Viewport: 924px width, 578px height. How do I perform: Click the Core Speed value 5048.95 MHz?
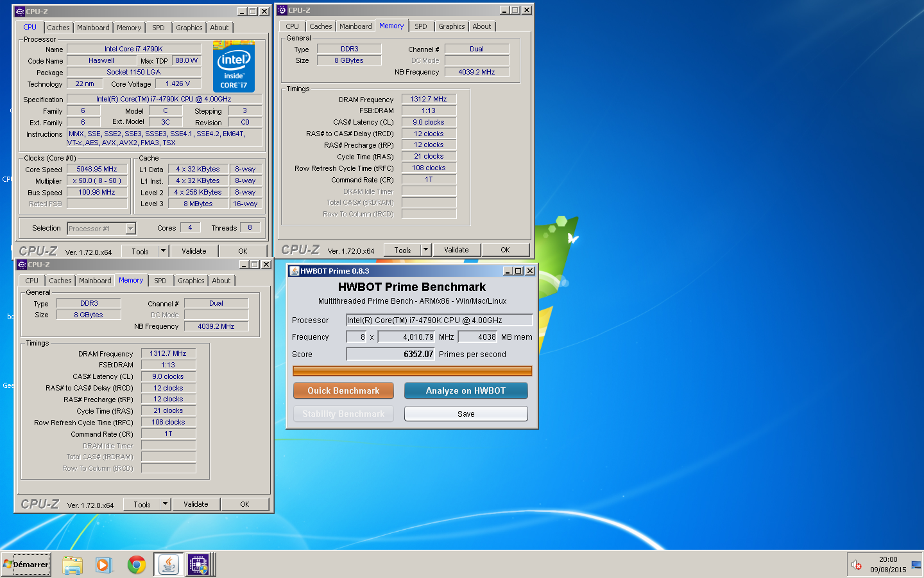tap(97, 169)
